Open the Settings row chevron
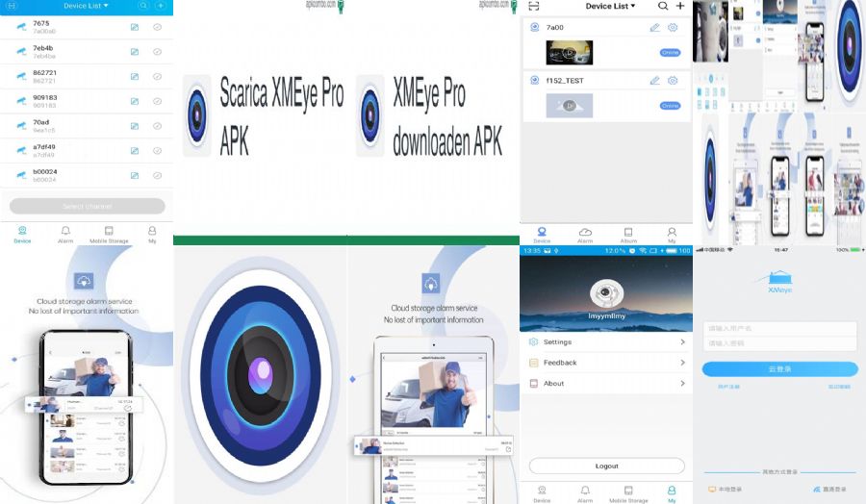 click(682, 342)
